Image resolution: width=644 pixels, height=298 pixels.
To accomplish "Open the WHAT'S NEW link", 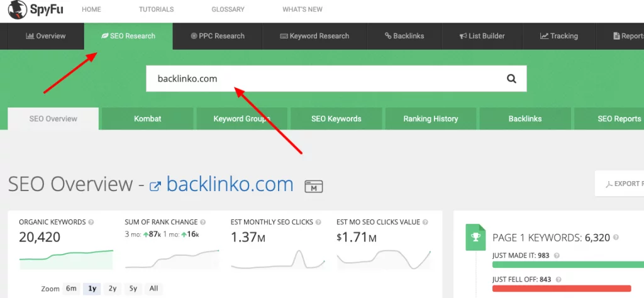I will tap(303, 9).
